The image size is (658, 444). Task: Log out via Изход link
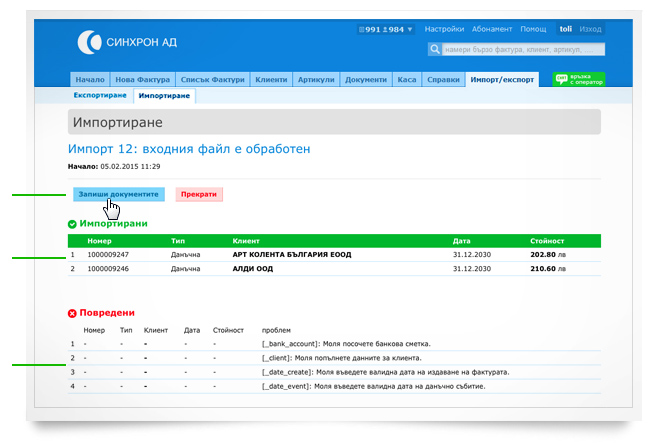coord(591,30)
